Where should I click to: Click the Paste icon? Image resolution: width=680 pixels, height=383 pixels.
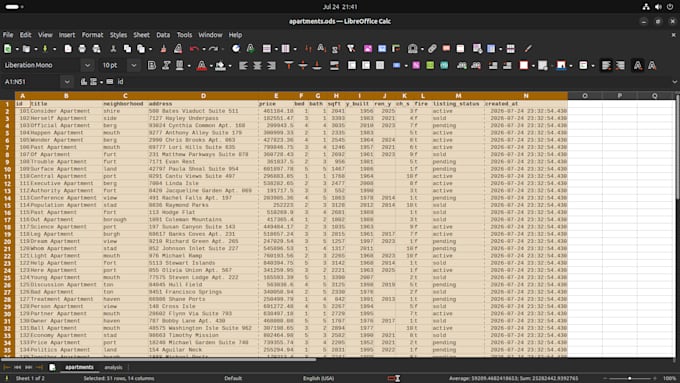(141, 49)
